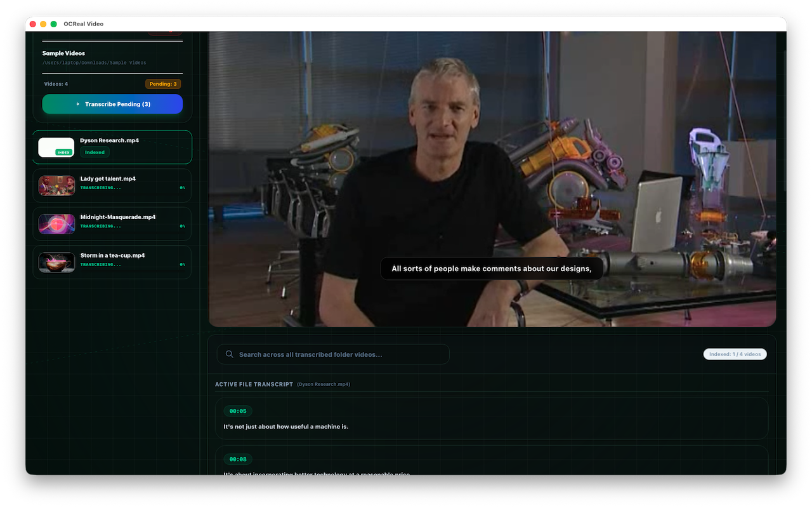Jump to the 00:05 transcript timestamp
Viewport: 812px width, 508px height.
(x=238, y=411)
